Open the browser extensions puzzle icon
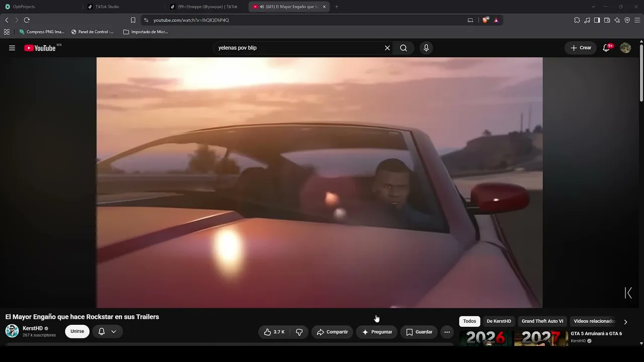This screenshot has height=362, width=644. [577, 20]
